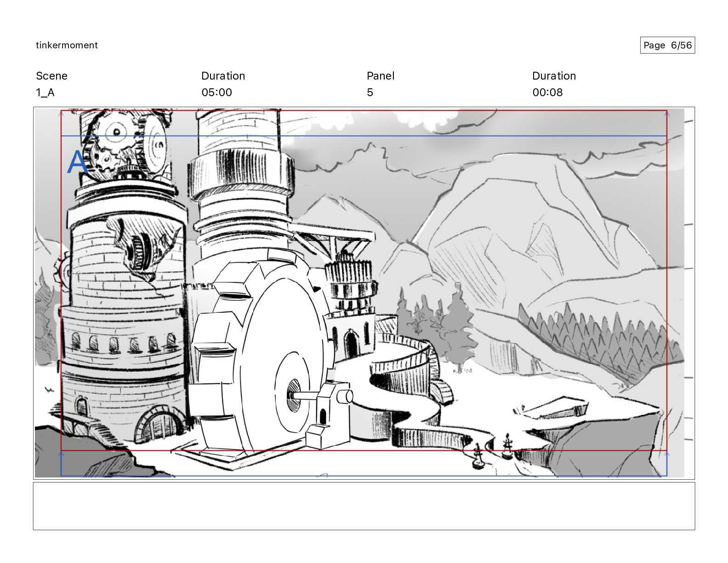Click the 'Page 6/56' page indicator box
The image size is (728, 563).
[x=667, y=45]
